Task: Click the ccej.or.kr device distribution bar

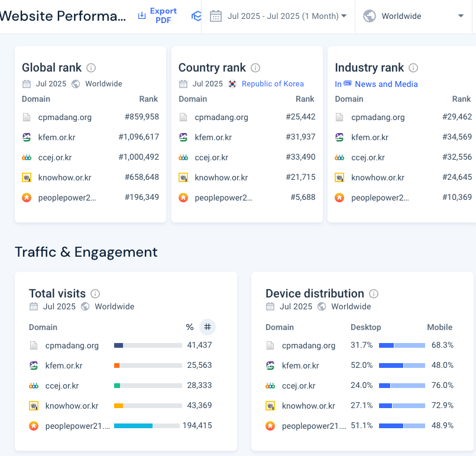Action: click(401, 386)
